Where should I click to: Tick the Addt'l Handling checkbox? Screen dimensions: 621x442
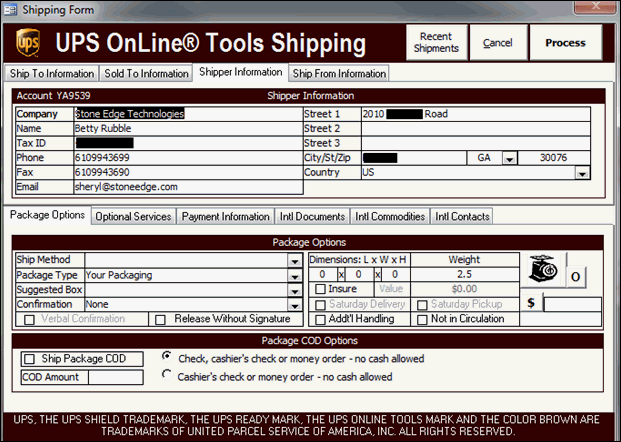(320, 320)
